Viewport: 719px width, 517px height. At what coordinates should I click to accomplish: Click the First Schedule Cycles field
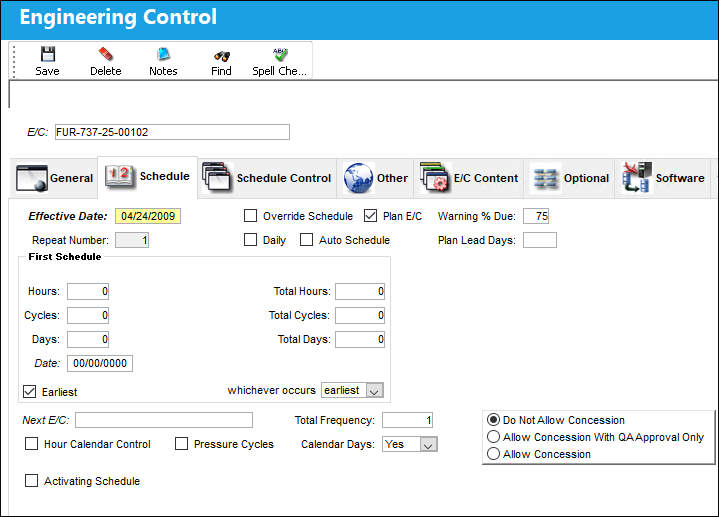tap(88, 315)
